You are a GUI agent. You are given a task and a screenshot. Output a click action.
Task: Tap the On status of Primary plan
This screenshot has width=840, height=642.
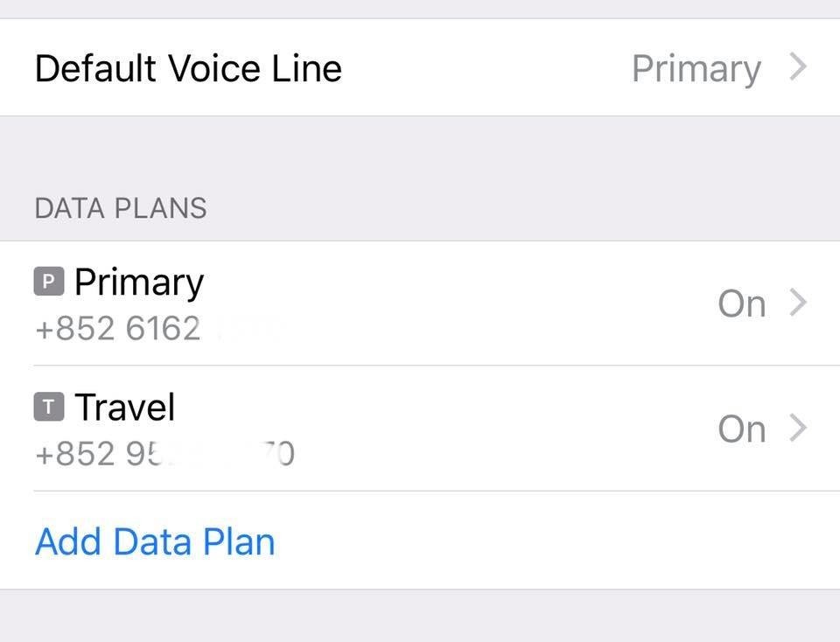pos(742,304)
